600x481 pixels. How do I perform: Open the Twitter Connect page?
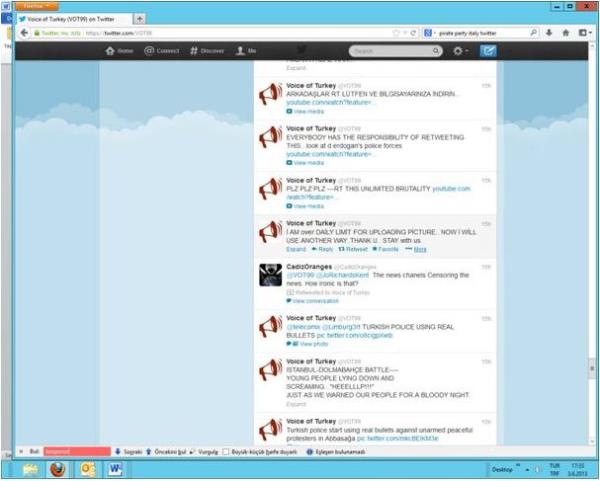point(161,51)
